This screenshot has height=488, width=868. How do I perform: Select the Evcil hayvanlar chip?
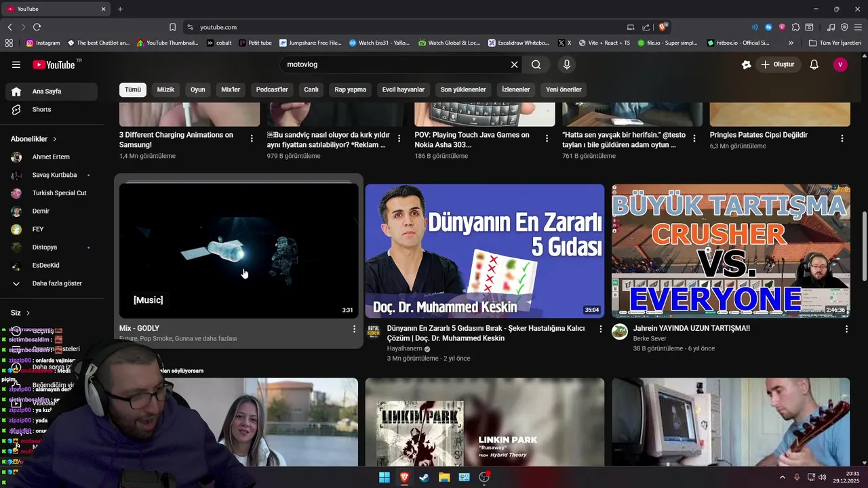403,89
